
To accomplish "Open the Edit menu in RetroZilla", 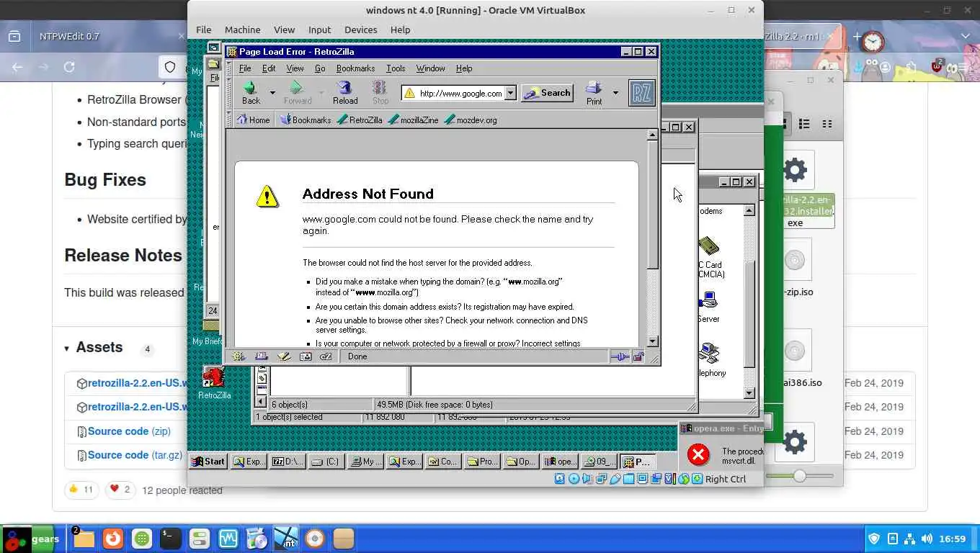I will 269,68.
